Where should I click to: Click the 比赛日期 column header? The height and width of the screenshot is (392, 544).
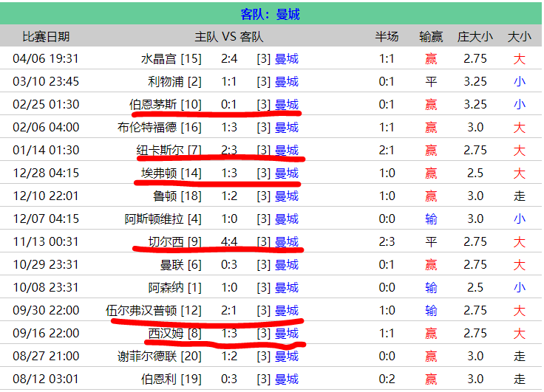(46, 36)
